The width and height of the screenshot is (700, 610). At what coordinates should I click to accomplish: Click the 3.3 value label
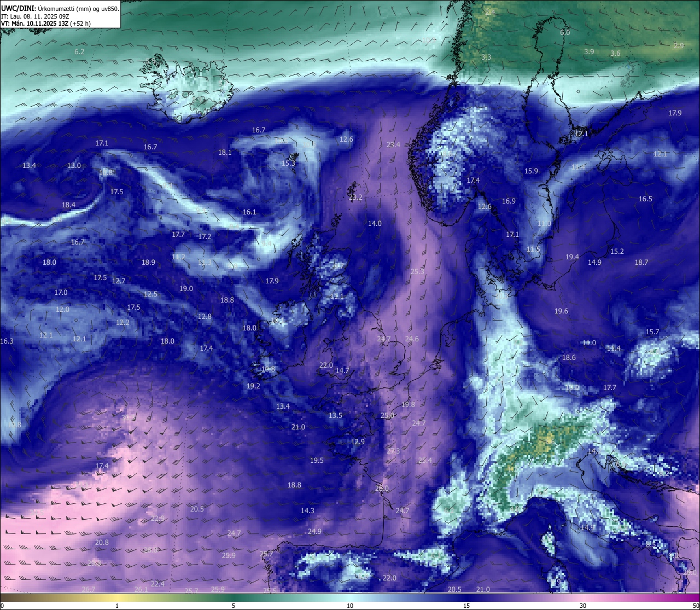tap(486, 57)
